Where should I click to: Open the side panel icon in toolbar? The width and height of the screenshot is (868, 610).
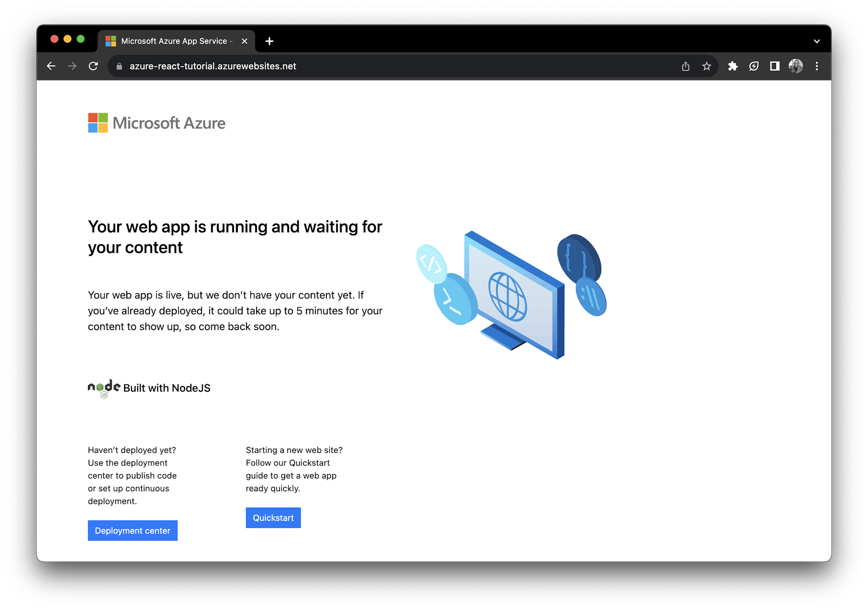pyautogui.click(x=774, y=66)
